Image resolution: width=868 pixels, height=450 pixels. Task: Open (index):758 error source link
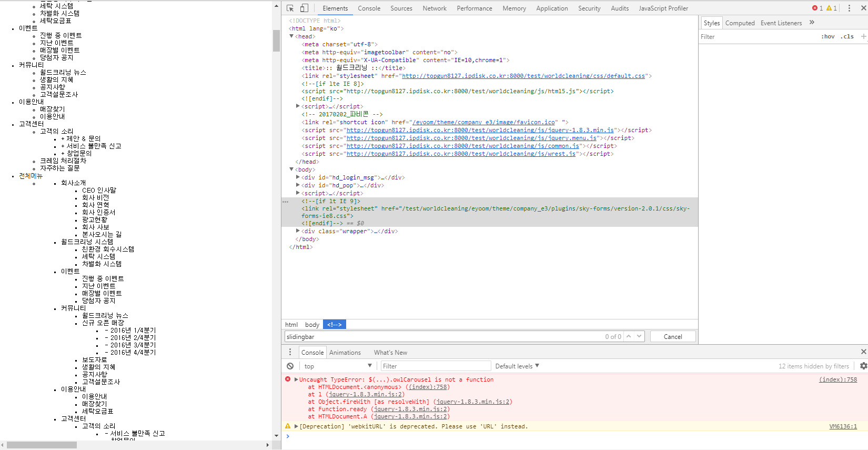838,379
